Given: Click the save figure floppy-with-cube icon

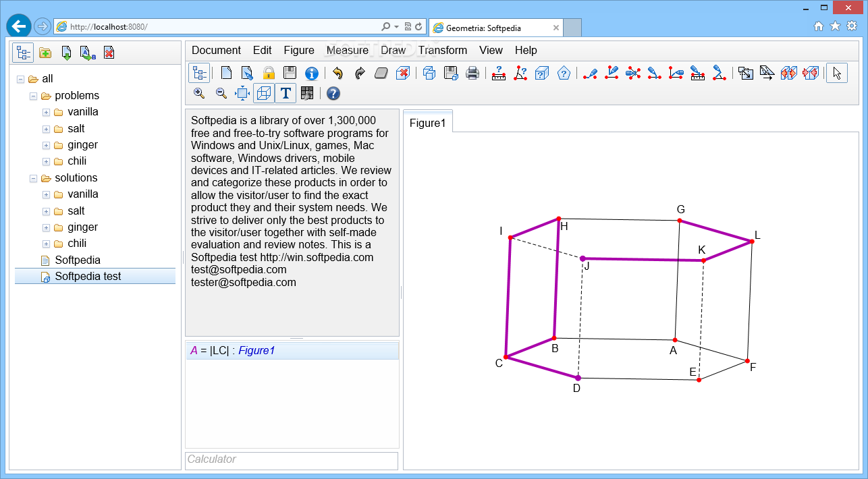Looking at the screenshot, I should coord(451,73).
